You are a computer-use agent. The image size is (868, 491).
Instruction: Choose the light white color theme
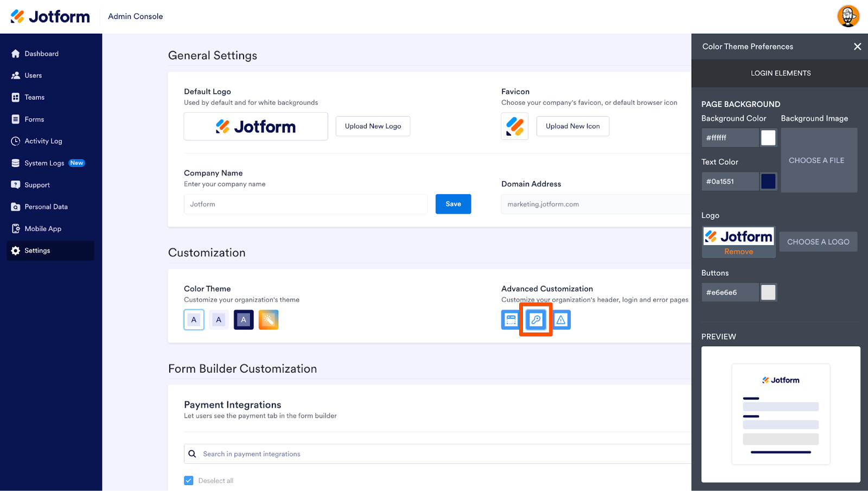point(194,320)
